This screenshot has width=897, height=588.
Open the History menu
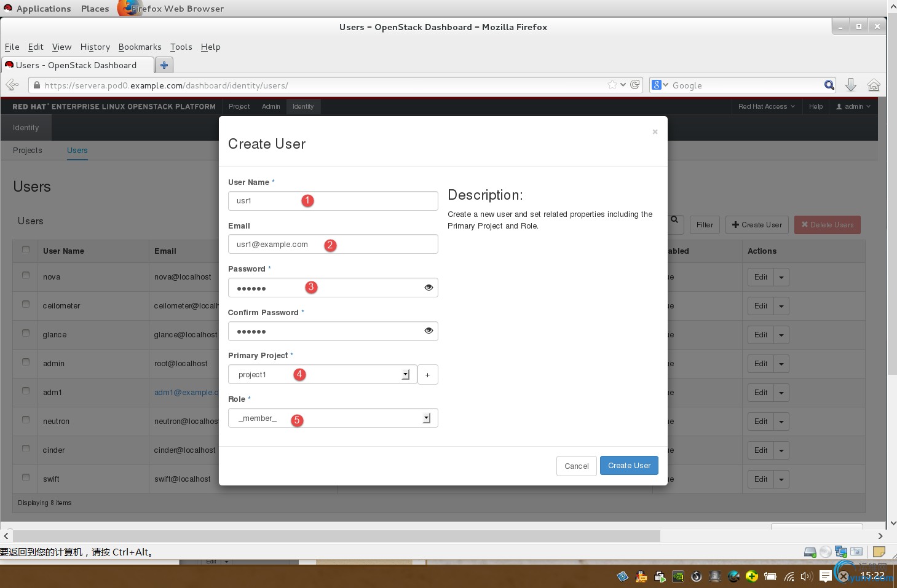(95, 47)
